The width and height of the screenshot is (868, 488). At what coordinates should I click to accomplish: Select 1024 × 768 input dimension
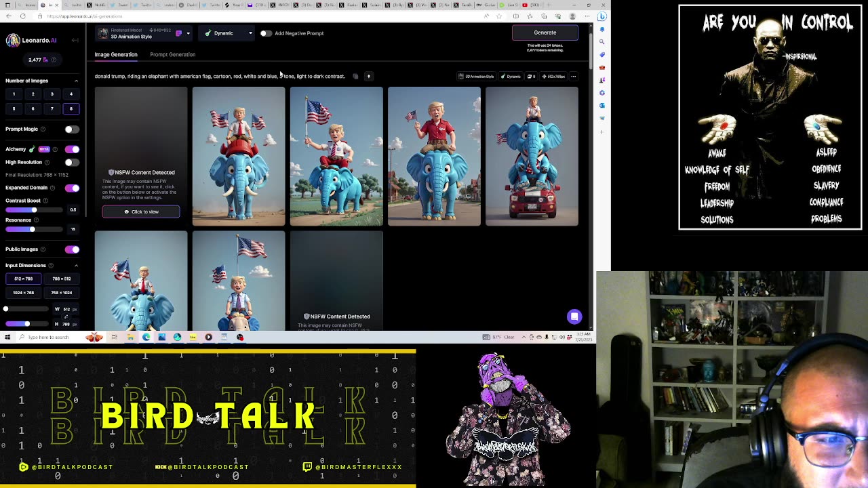pos(24,293)
